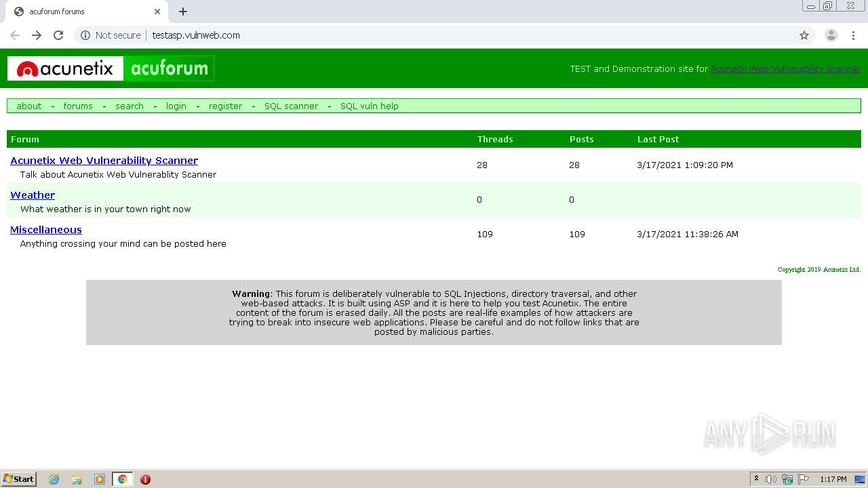Go back using browser back arrow

pos(15,35)
